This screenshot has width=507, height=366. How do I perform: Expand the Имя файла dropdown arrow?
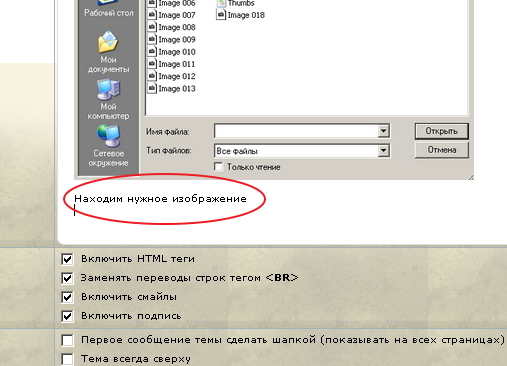click(383, 131)
